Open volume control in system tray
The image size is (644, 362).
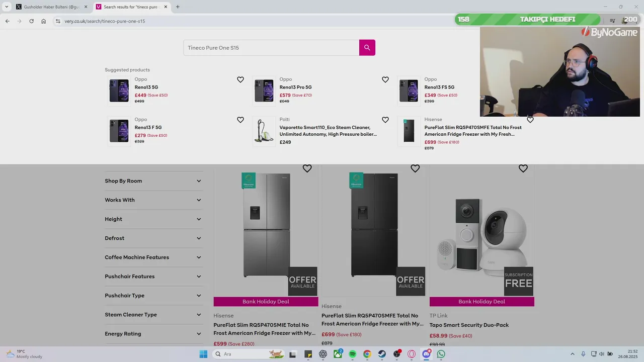point(602,354)
